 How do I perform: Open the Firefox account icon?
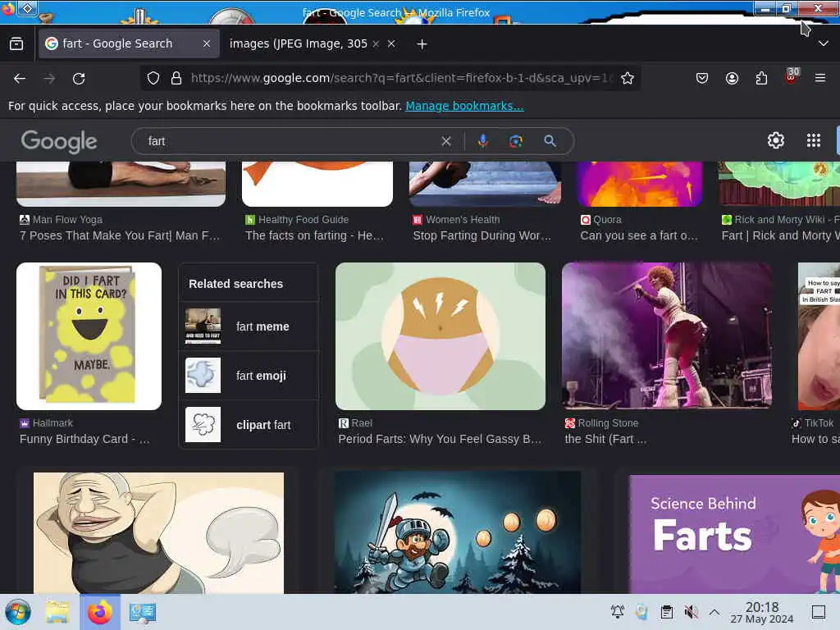pos(732,78)
